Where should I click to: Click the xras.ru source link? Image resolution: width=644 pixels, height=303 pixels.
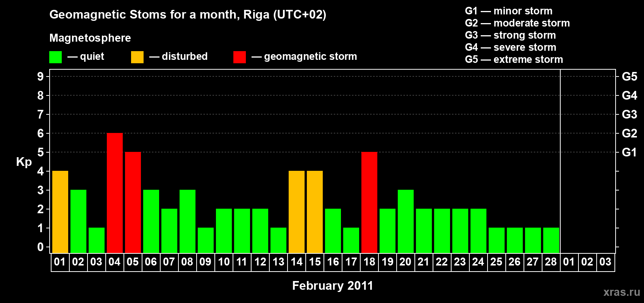coord(622,292)
